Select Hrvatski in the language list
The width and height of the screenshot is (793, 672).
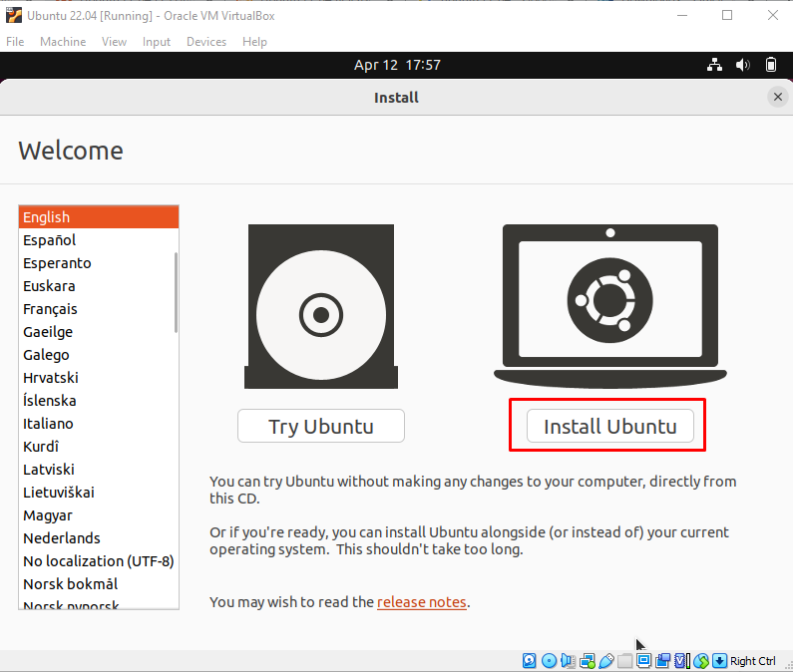99,378
